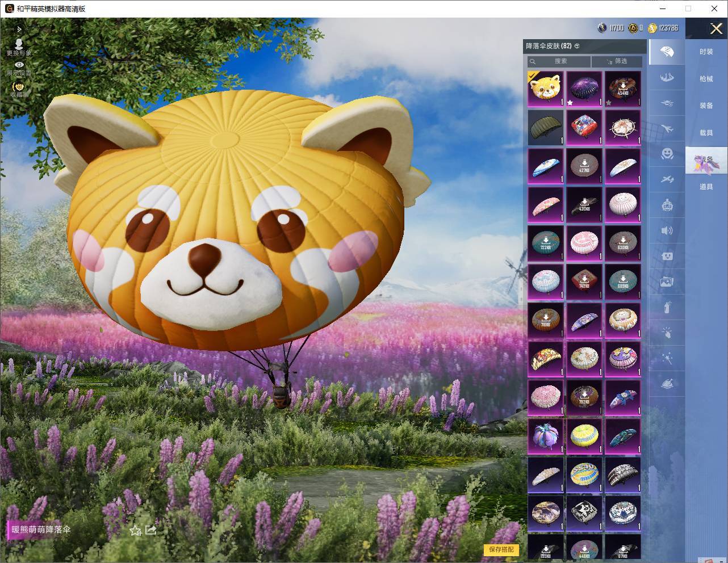Screen dimensions: 728x563
Task: Download the 454KB parachute skin
Action: [623, 89]
